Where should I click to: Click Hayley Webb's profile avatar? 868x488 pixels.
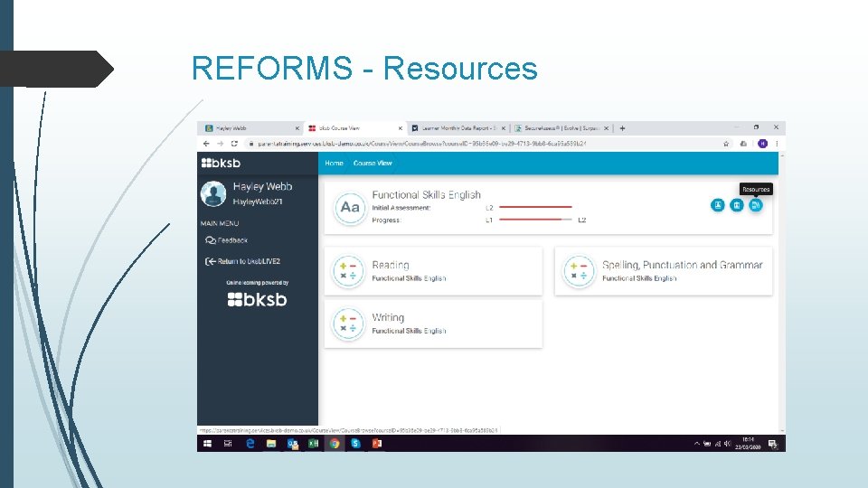213,194
